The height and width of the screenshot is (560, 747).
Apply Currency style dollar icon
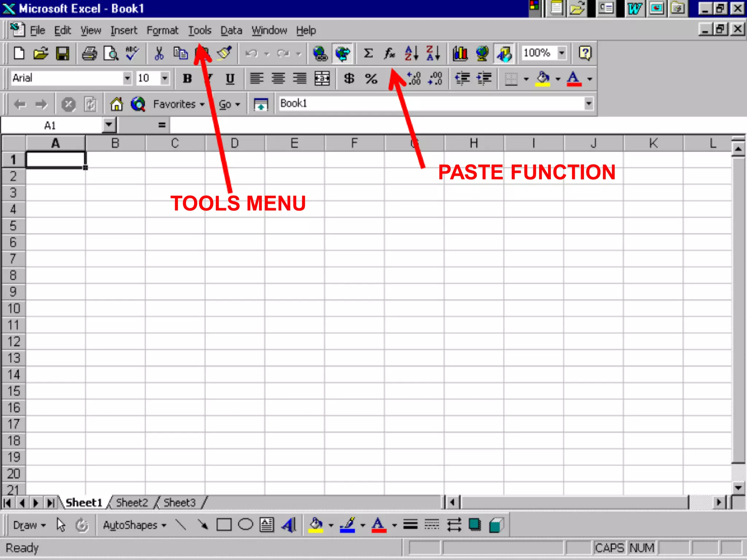[349, 78]
